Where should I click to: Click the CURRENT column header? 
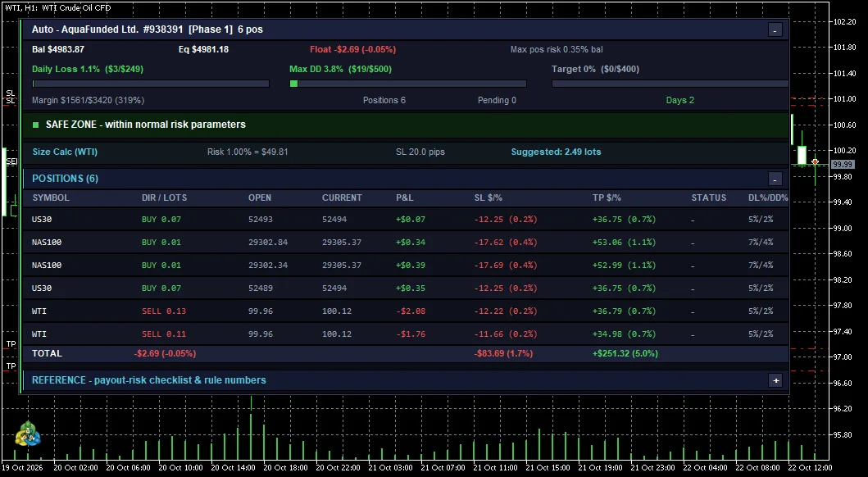tap(342, 198)
